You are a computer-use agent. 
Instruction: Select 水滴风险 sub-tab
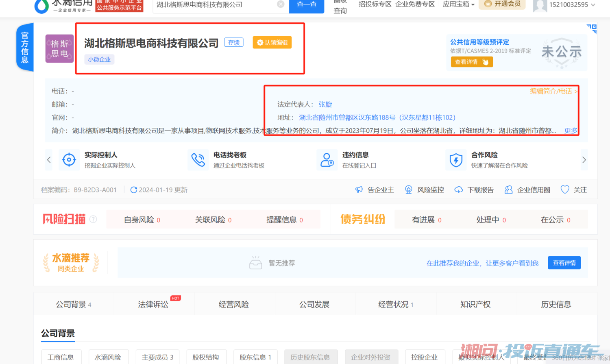click(108, 357)
